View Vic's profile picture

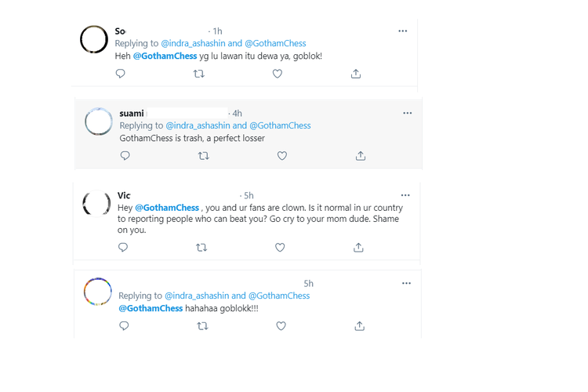(x=97, y=205)
